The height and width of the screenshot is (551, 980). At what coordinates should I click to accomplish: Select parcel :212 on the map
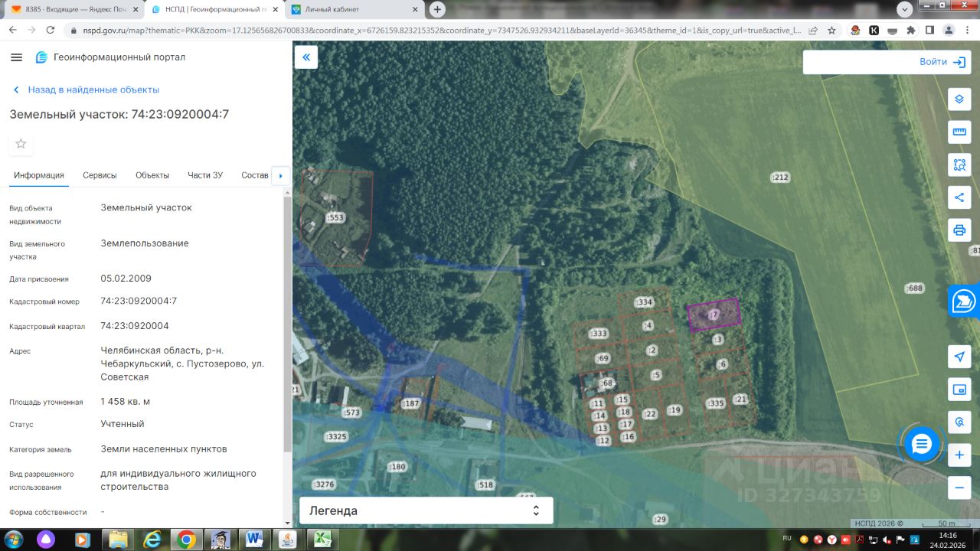pos(779,178)
